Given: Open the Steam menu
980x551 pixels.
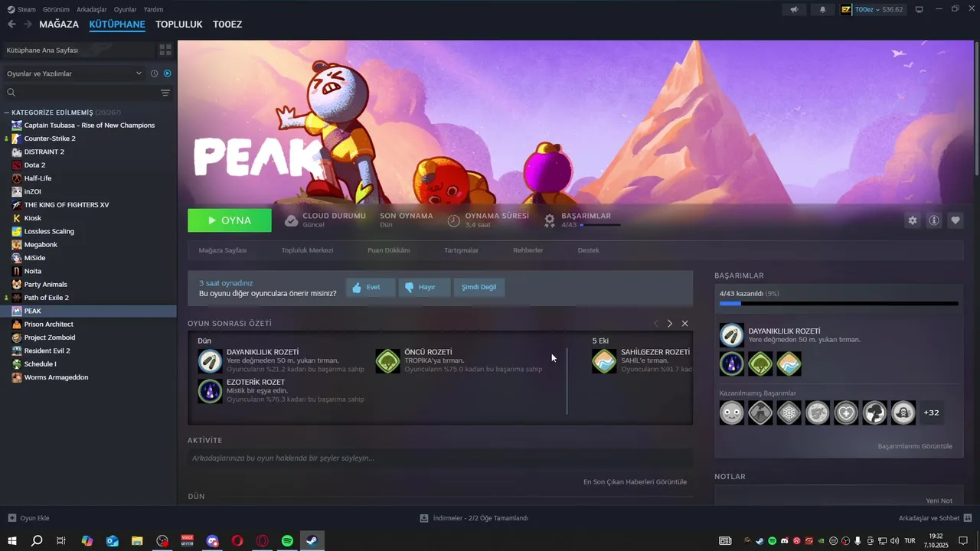Looking at the screenshot, I should coord(21,9).
